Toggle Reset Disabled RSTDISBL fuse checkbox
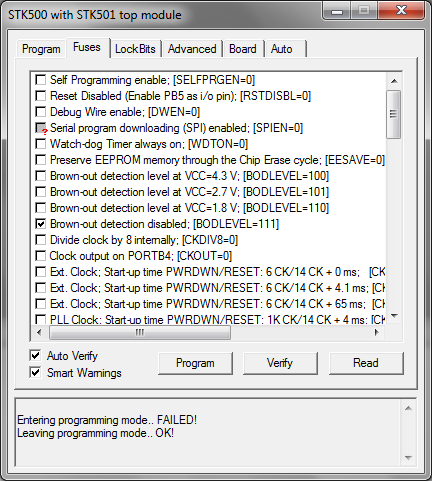This screenshot has width=433, height=482. tap(41, 96)
